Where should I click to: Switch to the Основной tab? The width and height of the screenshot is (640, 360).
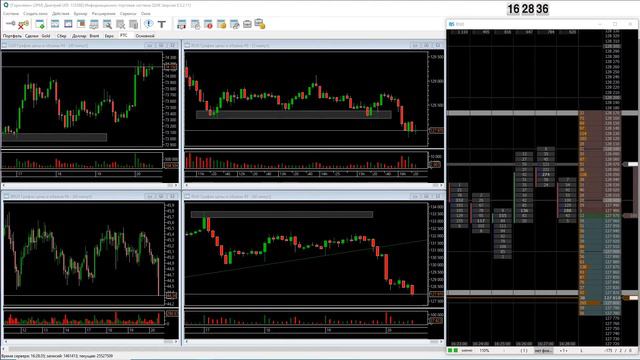pyautogui.click(x=145, y=36)
